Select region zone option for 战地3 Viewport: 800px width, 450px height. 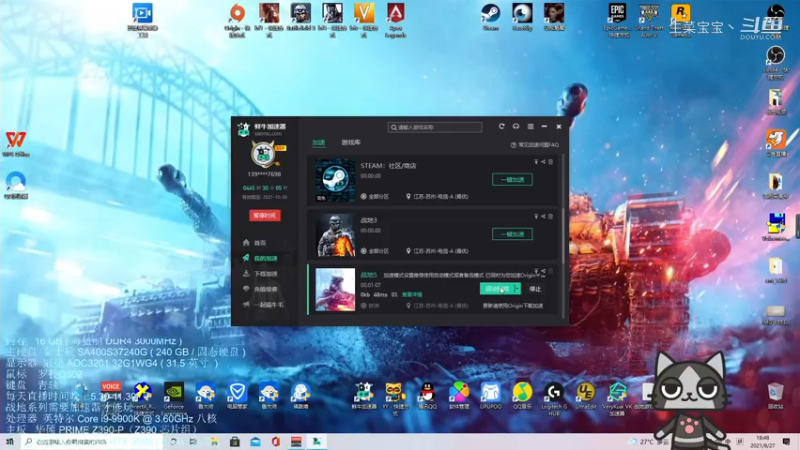[x=374, y=251]
